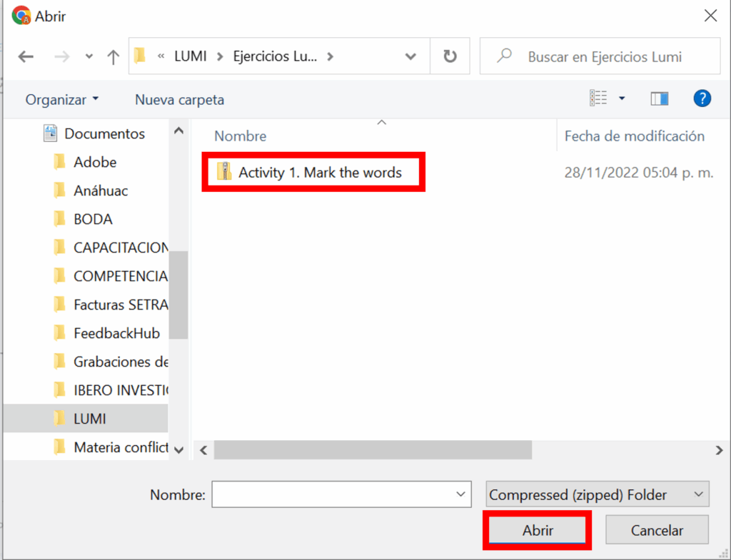731x560 pixels.
Task: Toggle the preview pane icon
Action: click(659, 99)
